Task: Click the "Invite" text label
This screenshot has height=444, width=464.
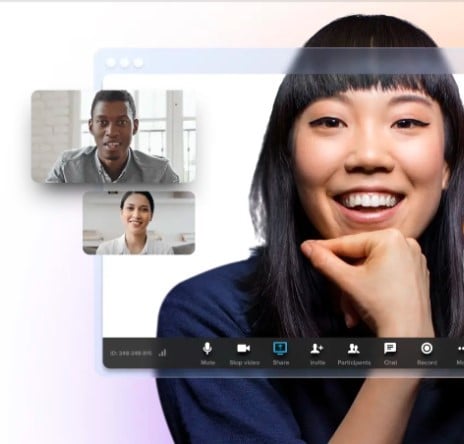Action: 317,363
